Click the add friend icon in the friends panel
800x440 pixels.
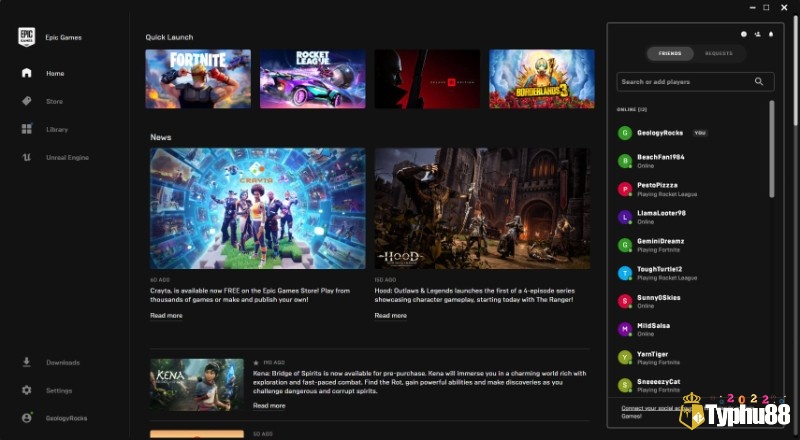(x=757, y=34)
